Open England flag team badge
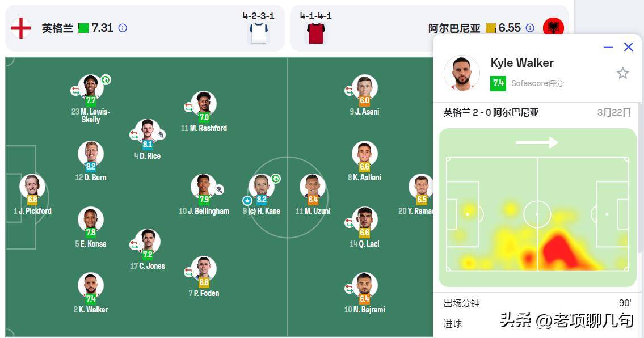This screenshot has height=338, width=644. (x=21, y=28)
